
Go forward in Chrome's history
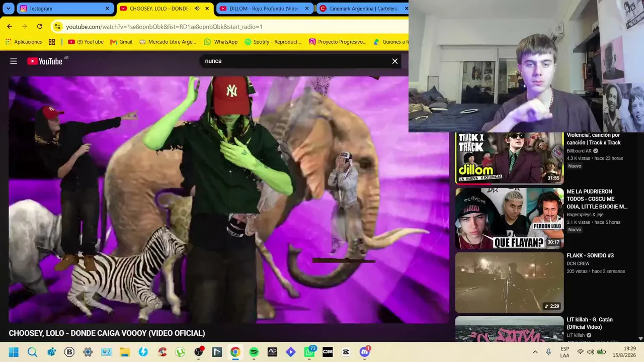pos(25,27)
